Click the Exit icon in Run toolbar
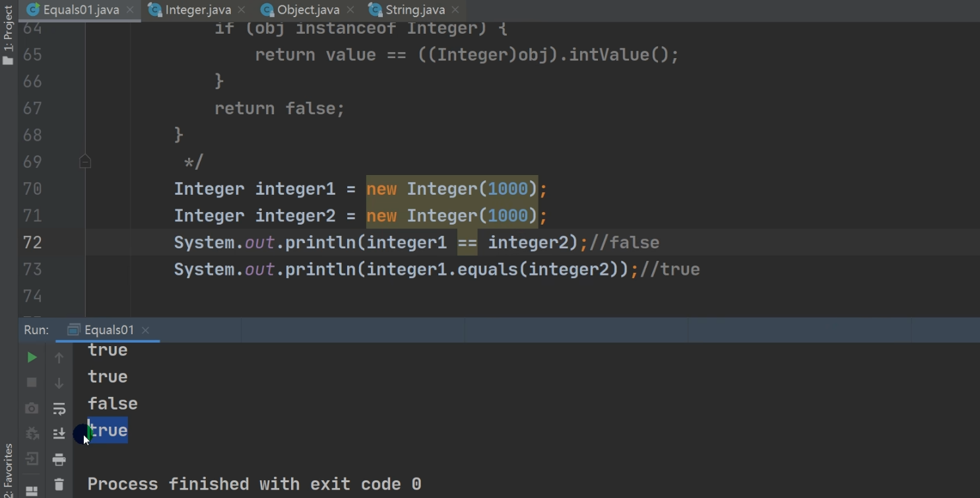Screen dimensions: 980x498 tap(32, 459)
